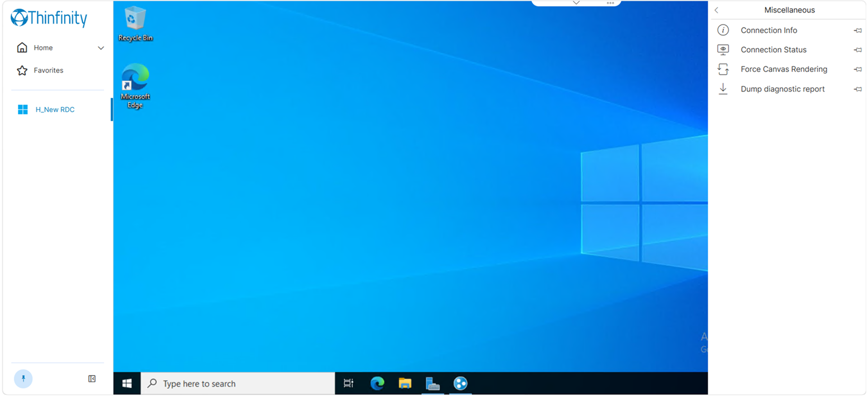The height and width of the screenshot is (396, 868).
Task: Click the Favorites star icon
Action: point(22,70)
